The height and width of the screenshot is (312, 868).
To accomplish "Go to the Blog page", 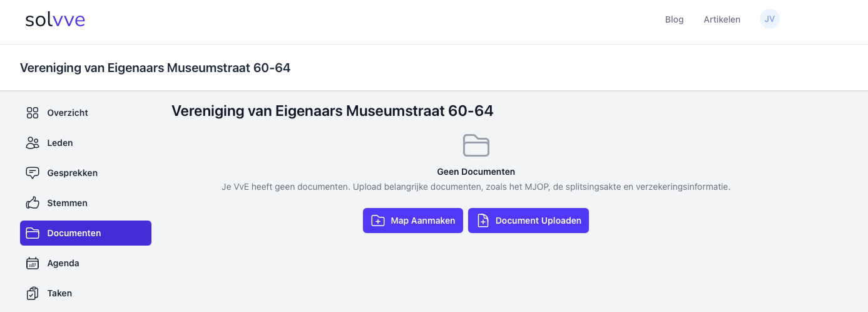I will tap(674, 19).
